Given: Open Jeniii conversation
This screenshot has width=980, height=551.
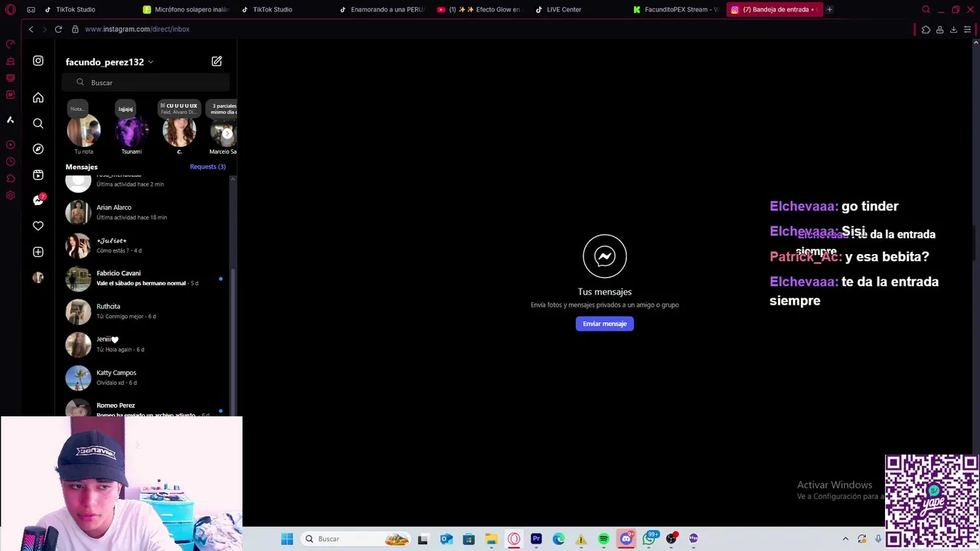Looking at the screenshot, I should (147, 344).
